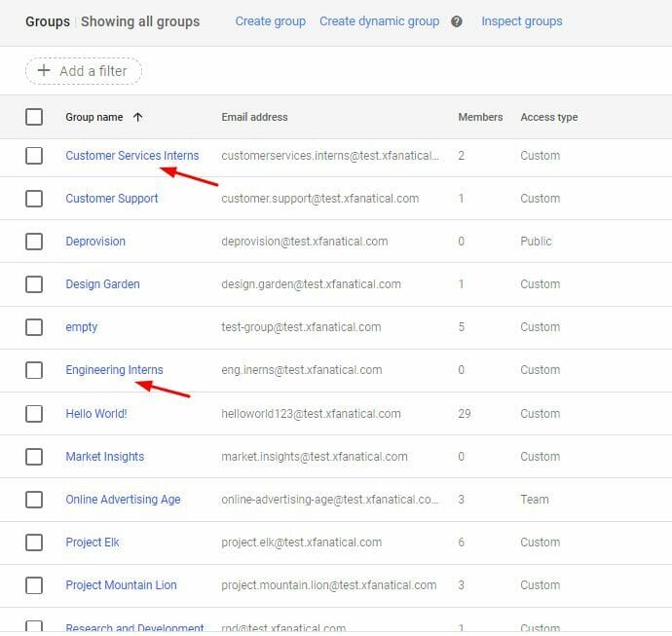Open the Hello World! group
The width and height of the screenshot is (672, 636).
click(x=96, y=414)
